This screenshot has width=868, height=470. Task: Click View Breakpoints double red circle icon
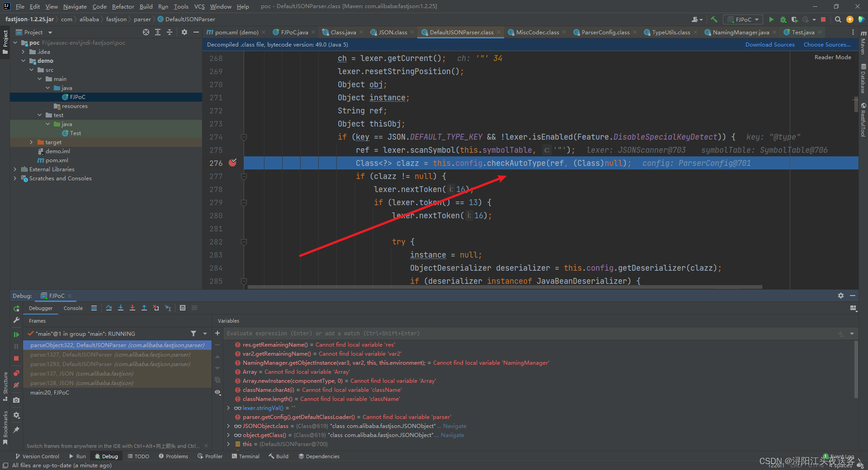16,373
